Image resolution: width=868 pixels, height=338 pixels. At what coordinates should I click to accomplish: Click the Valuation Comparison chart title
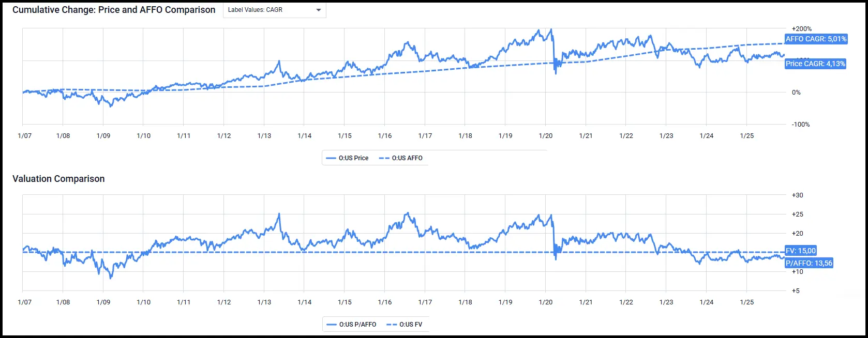click(x=58, y=179)
